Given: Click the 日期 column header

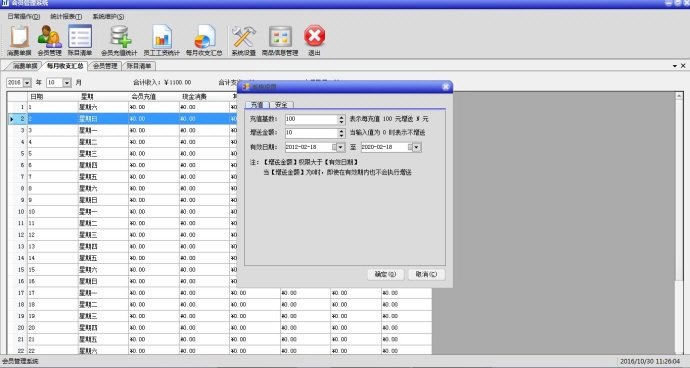Looking at the screenshot, I should [x=53, y=96].
